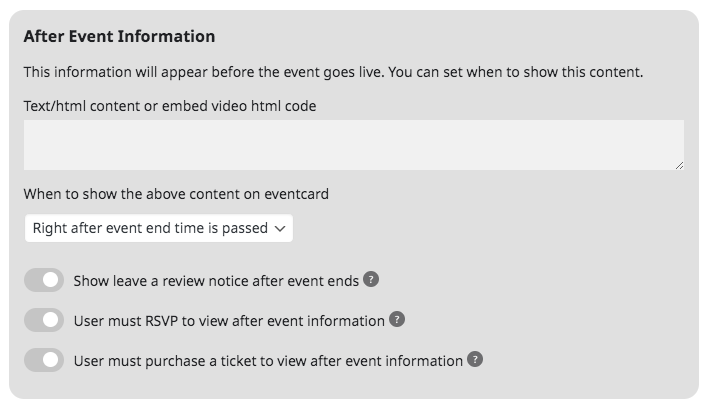Click the textarea resize grip icon
This screenshot has width=709, height=410.
tap(679, 165)
